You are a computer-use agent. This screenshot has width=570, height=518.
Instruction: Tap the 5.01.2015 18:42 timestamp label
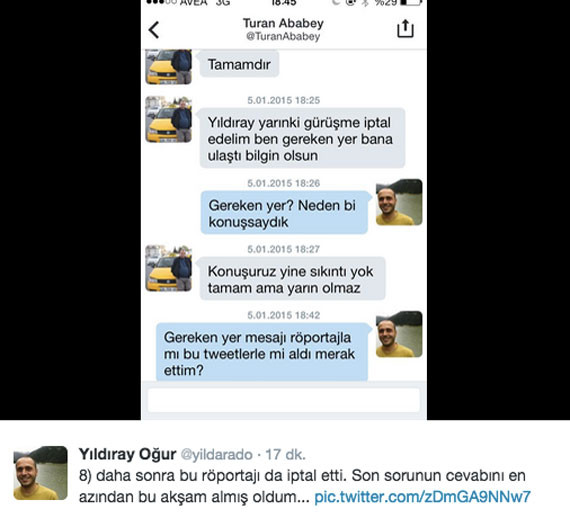click(x=284, y=315)
